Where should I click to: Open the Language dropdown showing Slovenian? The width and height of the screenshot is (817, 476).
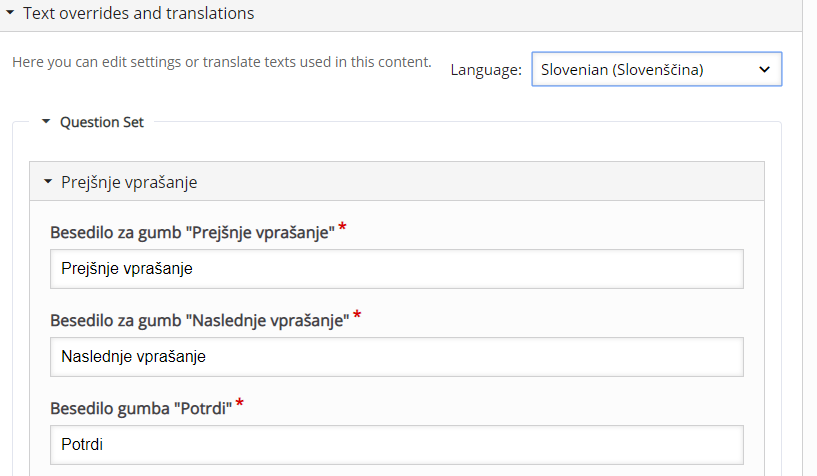click(x=657, y=69)
